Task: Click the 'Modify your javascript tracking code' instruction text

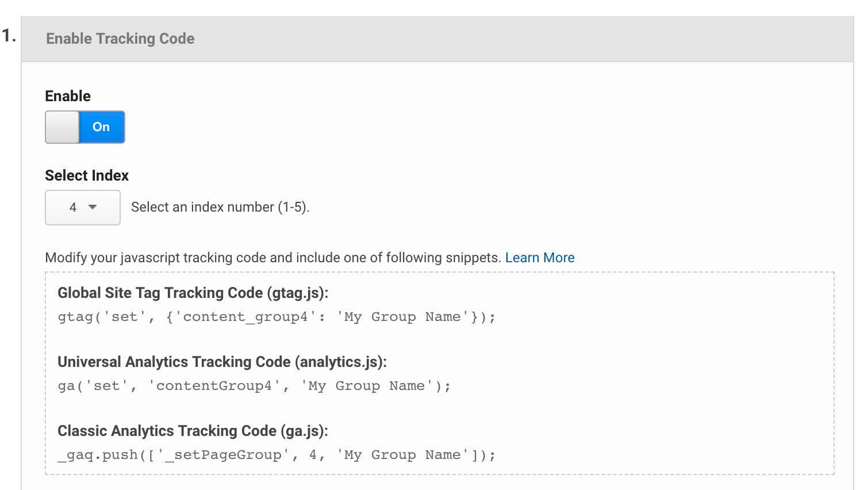Action: click(273, 258)
